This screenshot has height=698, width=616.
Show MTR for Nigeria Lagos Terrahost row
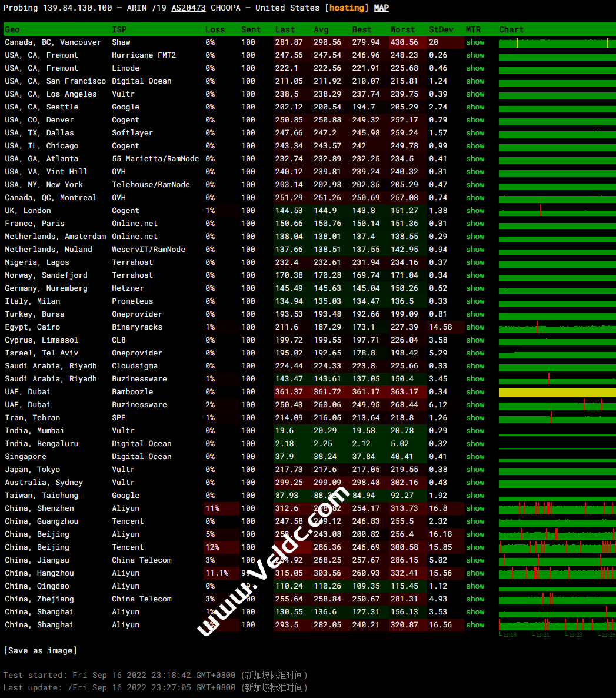tap(475, 262)
